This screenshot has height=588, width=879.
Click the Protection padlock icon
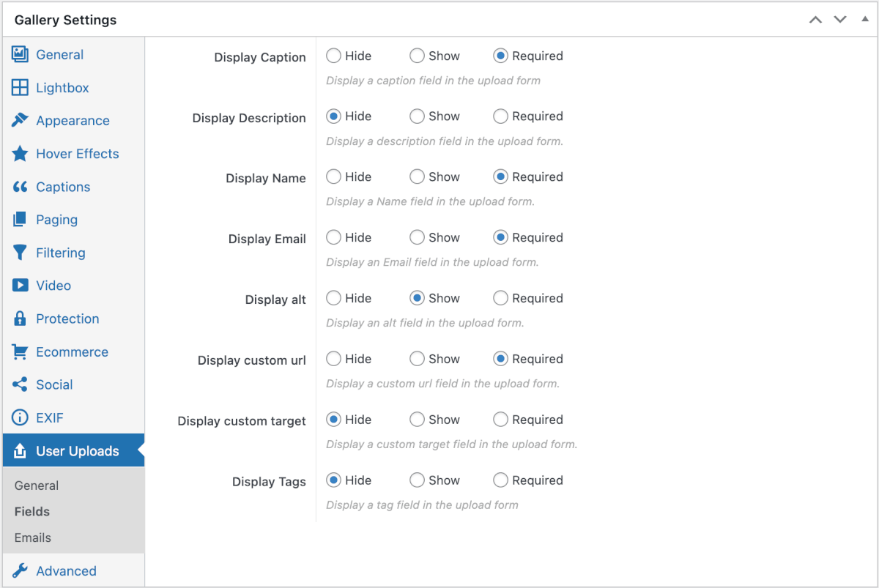20,319
